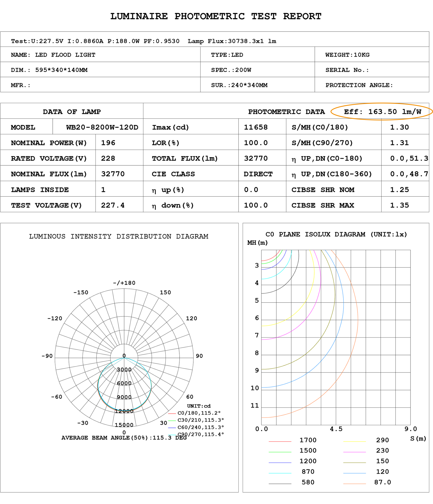The image size is (433, 504).
Task: Click the green line swatch for 1500 lx
Action: 280,452
